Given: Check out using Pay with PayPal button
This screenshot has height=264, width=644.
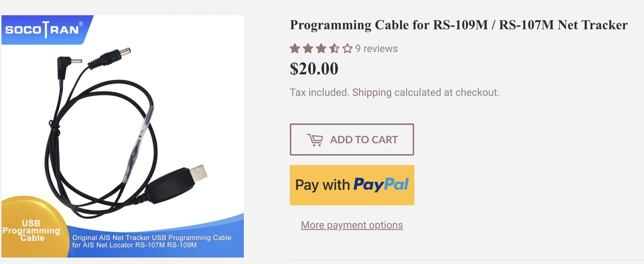Looking at the screenshot, I should coord(352,185).
